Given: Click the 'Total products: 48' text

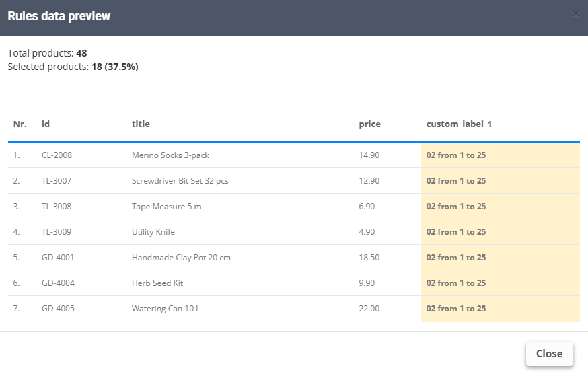Looking at the screenshot, I should [x=47, y=53].
